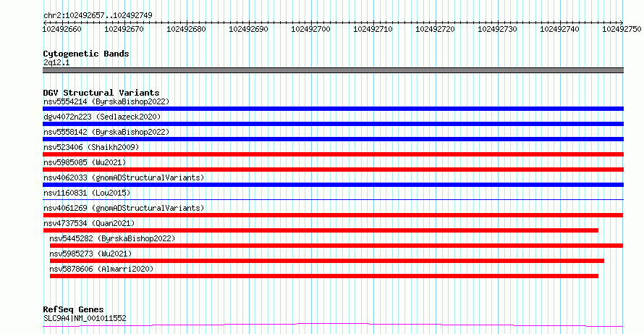The image size is (644, 334).
Task: Click the Cytogenetic Bands track title
Action: tap(86, 54)
